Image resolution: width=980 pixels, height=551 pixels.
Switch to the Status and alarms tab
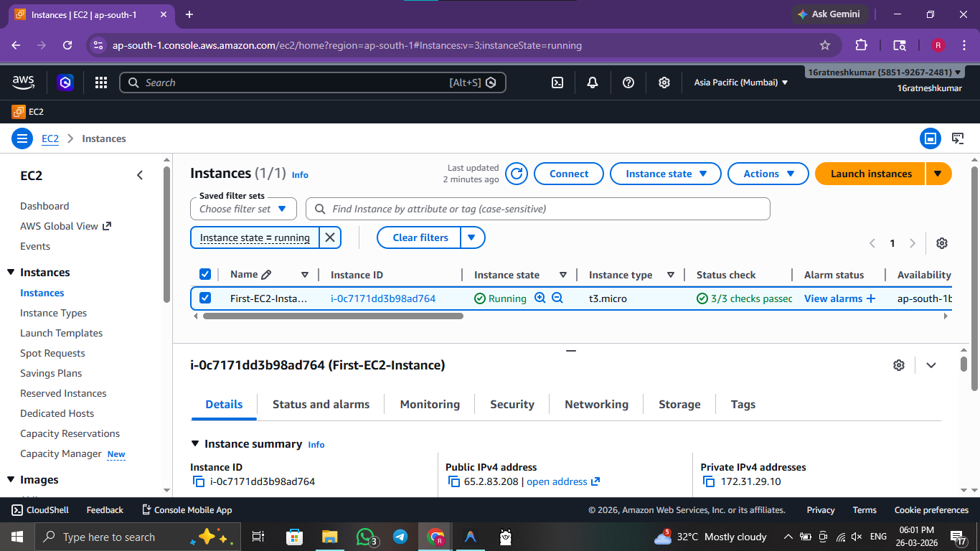coord(321,405)
